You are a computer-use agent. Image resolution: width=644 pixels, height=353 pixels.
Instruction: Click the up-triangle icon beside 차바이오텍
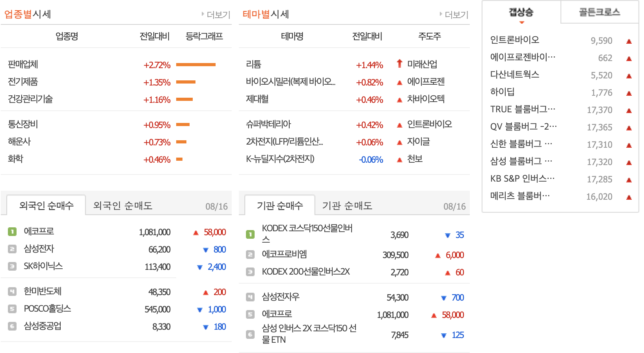400,100
